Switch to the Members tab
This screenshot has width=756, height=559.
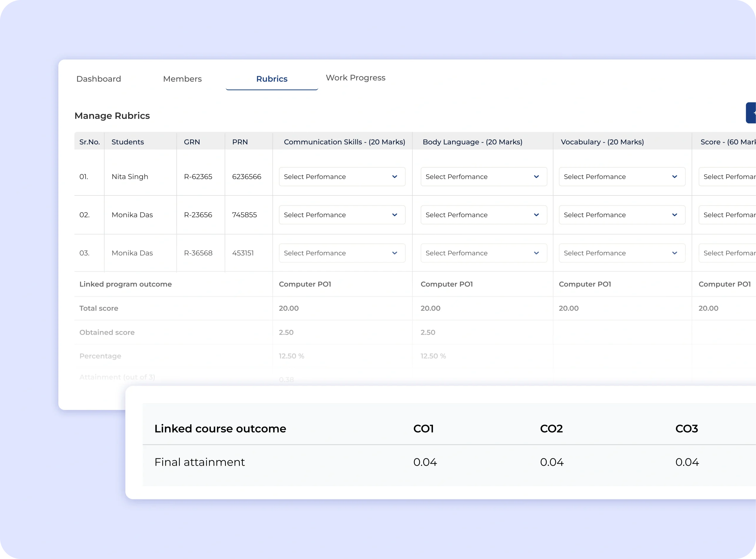pos(182,79)
